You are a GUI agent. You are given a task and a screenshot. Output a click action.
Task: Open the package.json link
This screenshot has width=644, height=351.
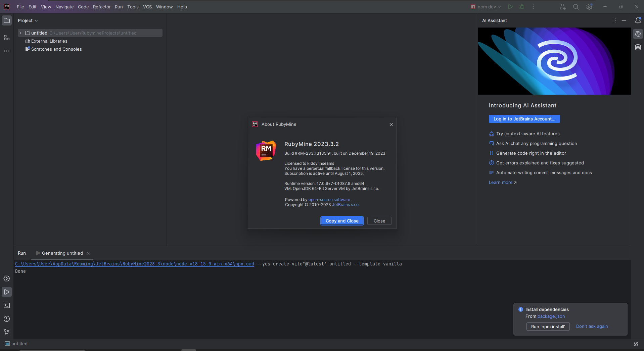point(551,316)
